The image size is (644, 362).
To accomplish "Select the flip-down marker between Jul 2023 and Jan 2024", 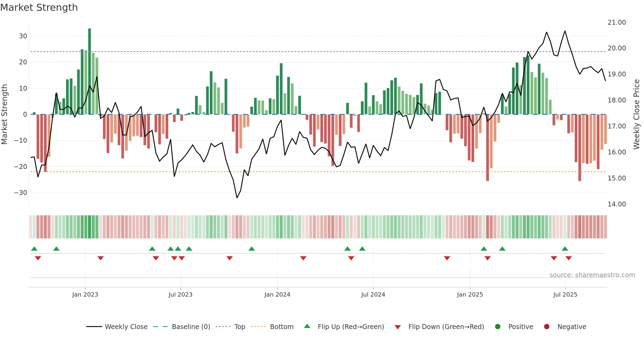I will [x=229, y=258].
